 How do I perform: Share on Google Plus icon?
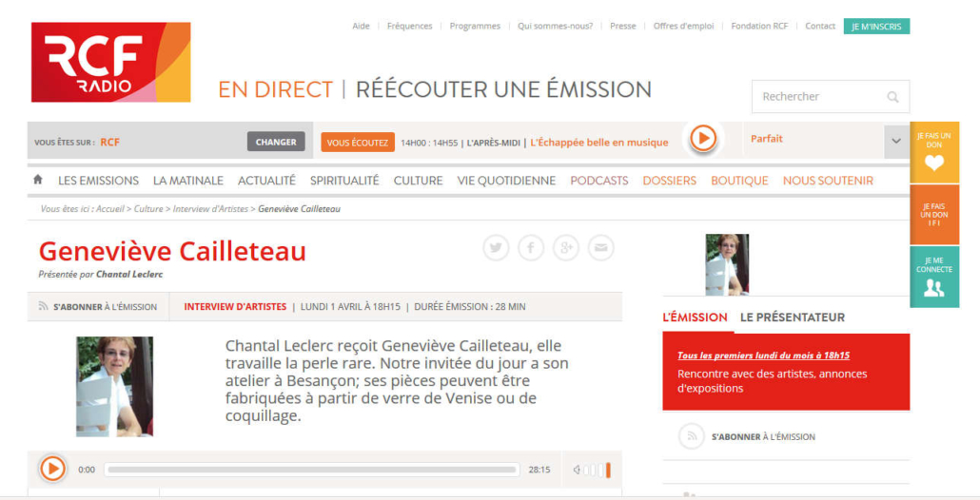tap(565, 248)
